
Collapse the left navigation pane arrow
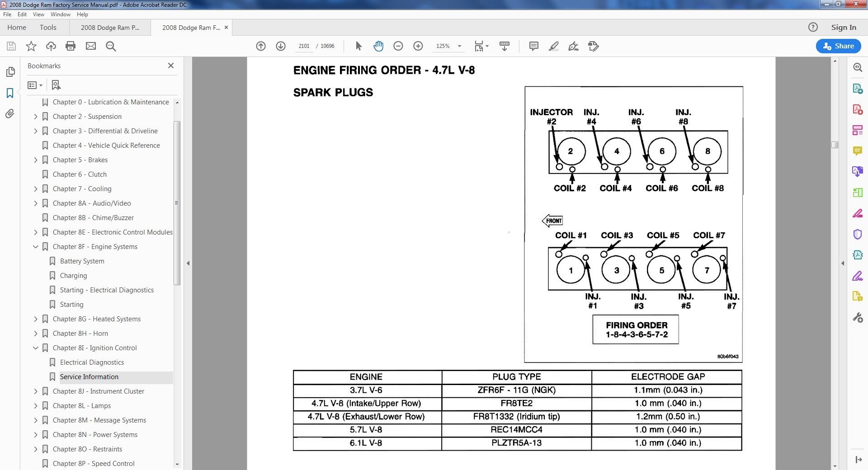click(x=188, y=263)
